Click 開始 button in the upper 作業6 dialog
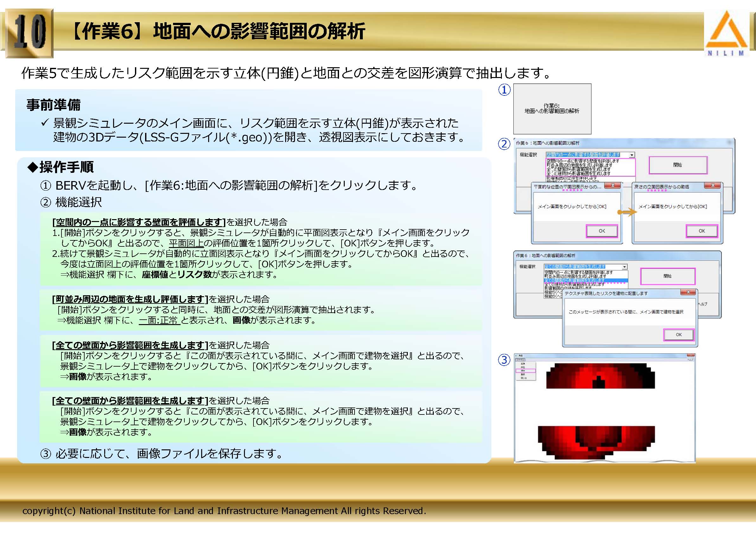The height and width of the screenshot is (535, 756). (678, 165)
